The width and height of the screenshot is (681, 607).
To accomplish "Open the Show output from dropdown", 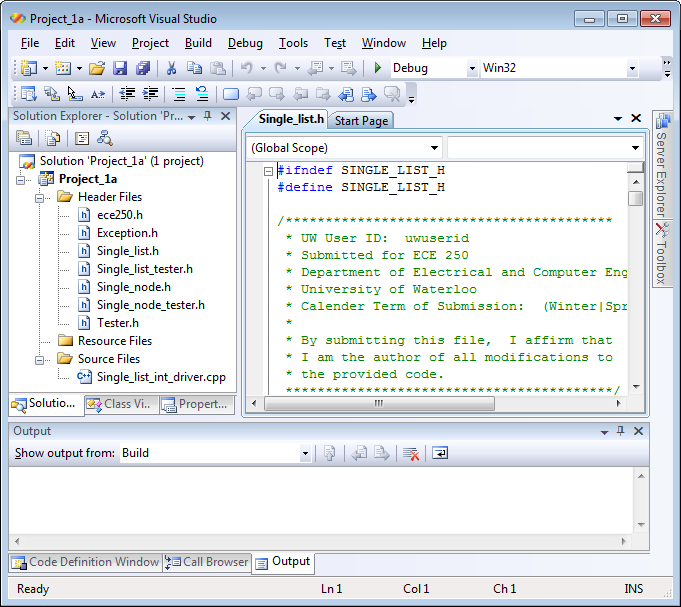I will tap(305, 454).
